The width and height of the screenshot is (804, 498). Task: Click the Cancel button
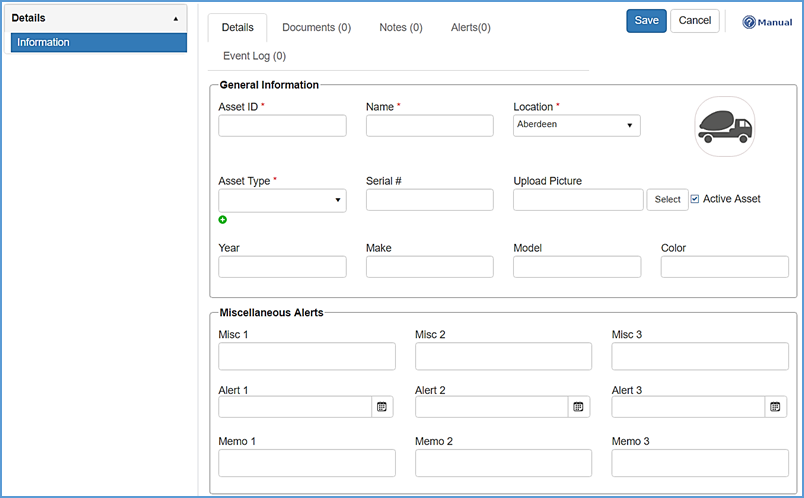[x=694, y=21]
